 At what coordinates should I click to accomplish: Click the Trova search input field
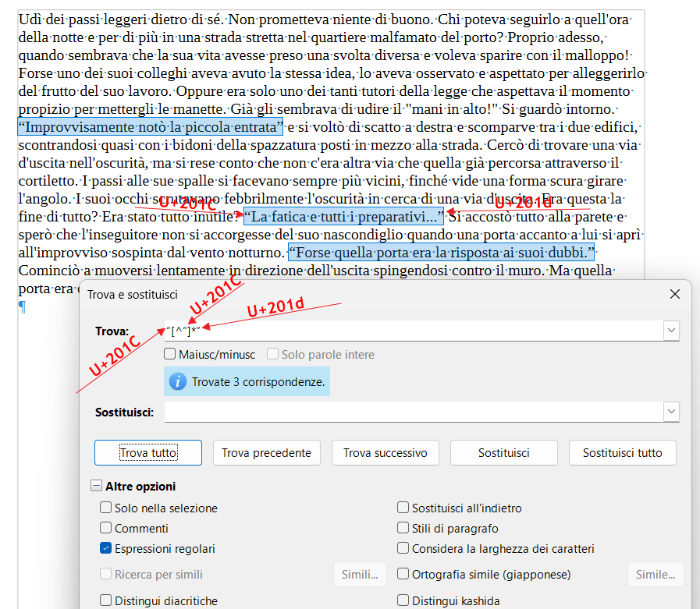click(x=414, y=331)
